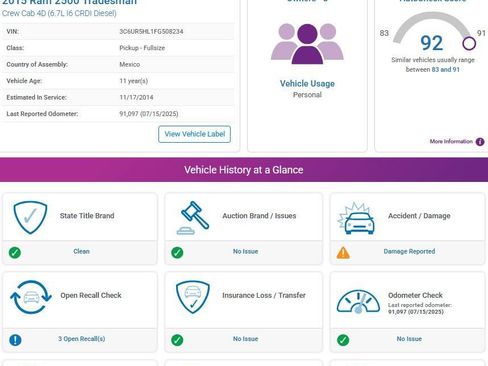Screen dimensions: 488x366
Task: Select the Open Recall Check arrows icon
Action: (x=31, y=297)
